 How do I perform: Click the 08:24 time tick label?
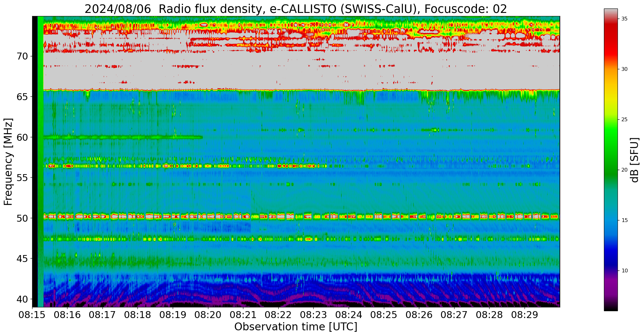[349, 315]
